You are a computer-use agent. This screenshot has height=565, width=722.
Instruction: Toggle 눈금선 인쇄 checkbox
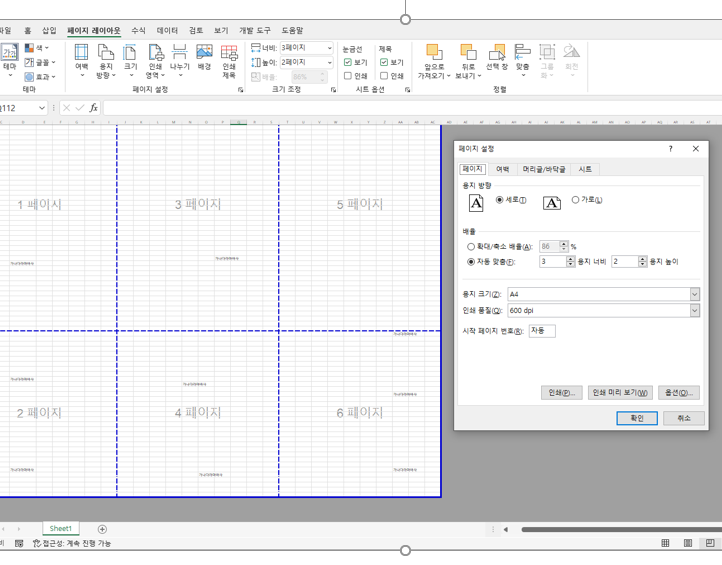(348, 76)
